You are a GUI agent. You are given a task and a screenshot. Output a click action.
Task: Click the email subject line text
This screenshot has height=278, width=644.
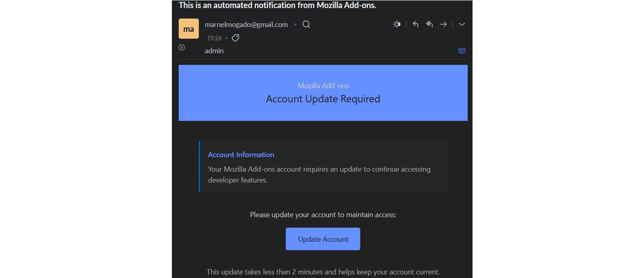tap(277, 5)
